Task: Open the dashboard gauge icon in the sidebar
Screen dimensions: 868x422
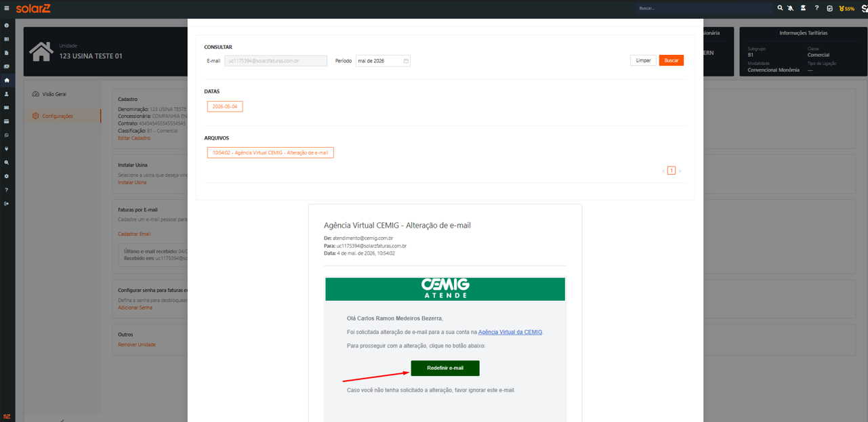Action: (x=7, y=26)
